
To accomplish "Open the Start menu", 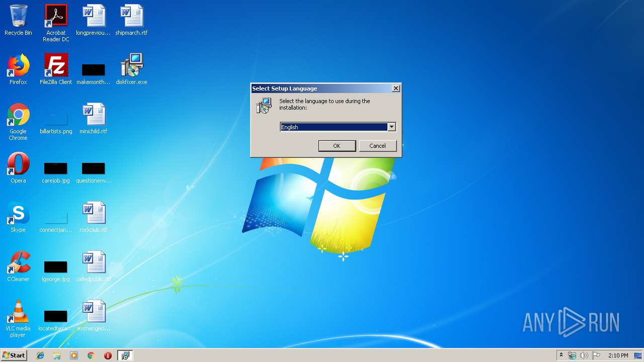I will point(14,355).
